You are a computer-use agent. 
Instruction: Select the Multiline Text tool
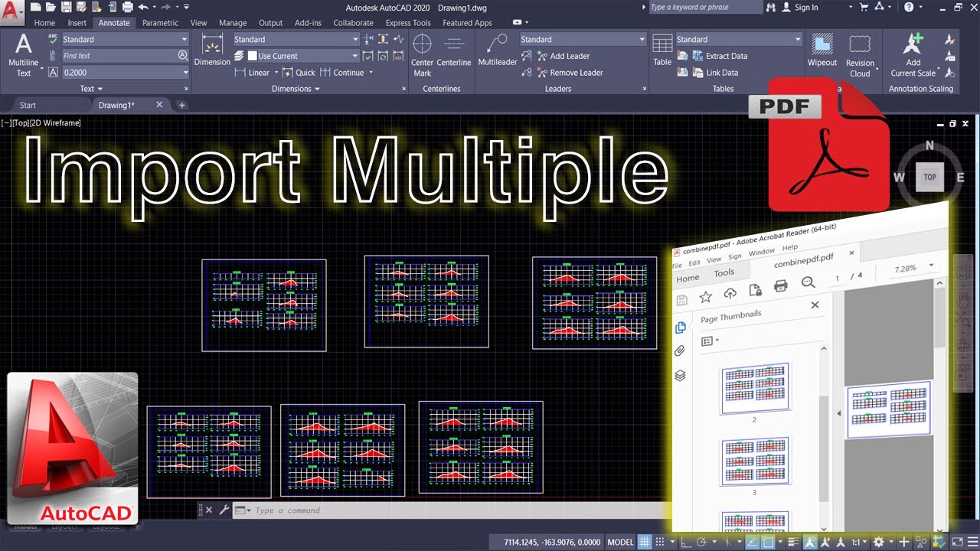pos(24,55)
